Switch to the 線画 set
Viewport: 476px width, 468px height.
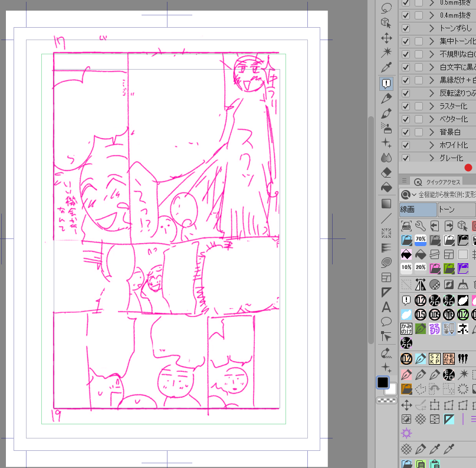tap(418, 210)
